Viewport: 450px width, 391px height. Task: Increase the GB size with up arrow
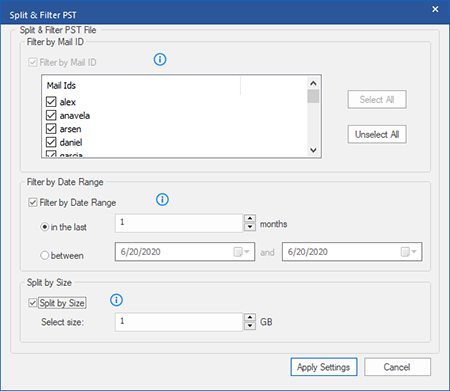[x=250, y=317]
